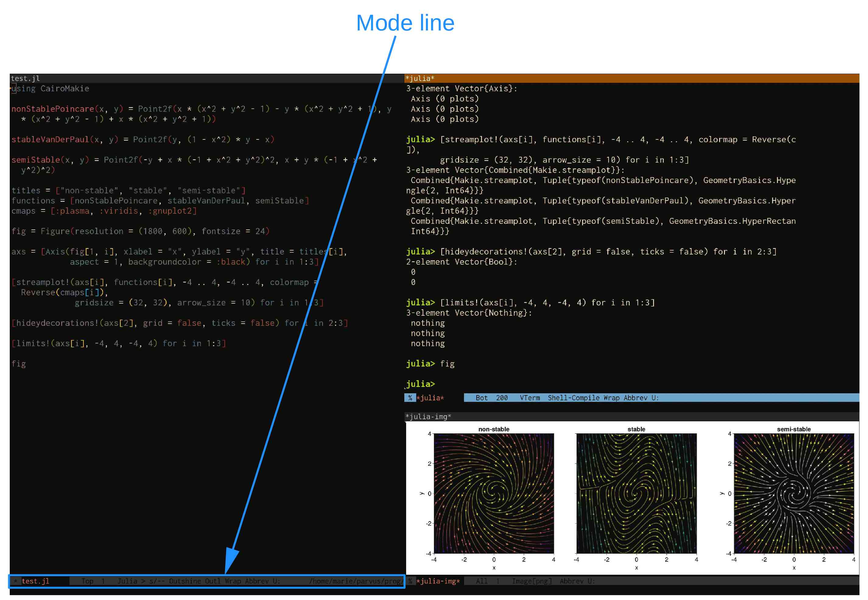Click Abbrev in the *julia* mode line
868x600 pixels.
636,398
